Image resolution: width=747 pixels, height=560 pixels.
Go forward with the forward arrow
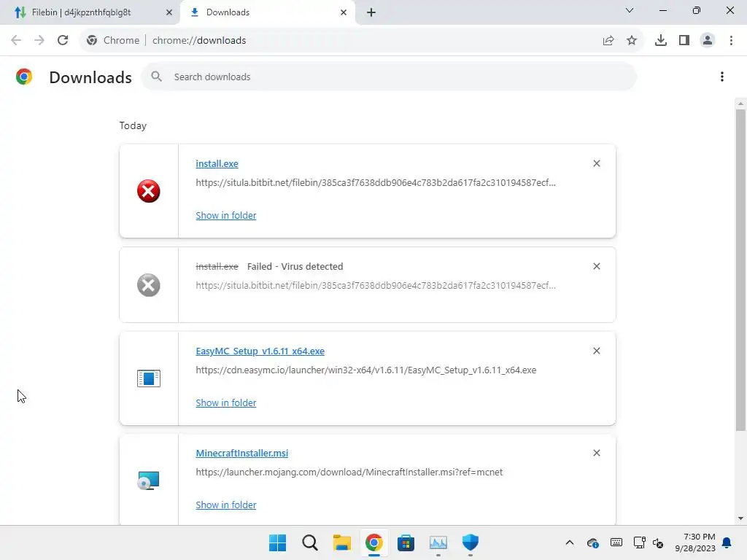pos(39,41)
